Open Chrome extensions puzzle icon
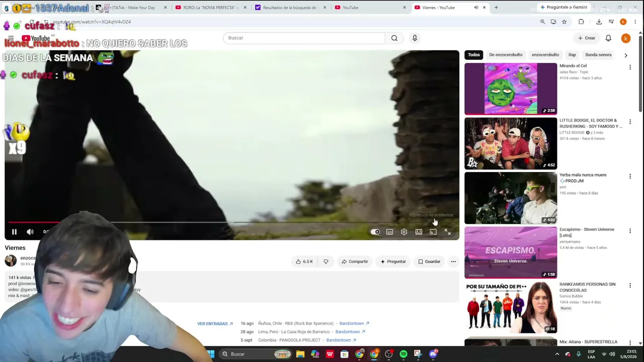Image resolution: width=644 pixels, height=362 pixels. [x=581, y=22]
